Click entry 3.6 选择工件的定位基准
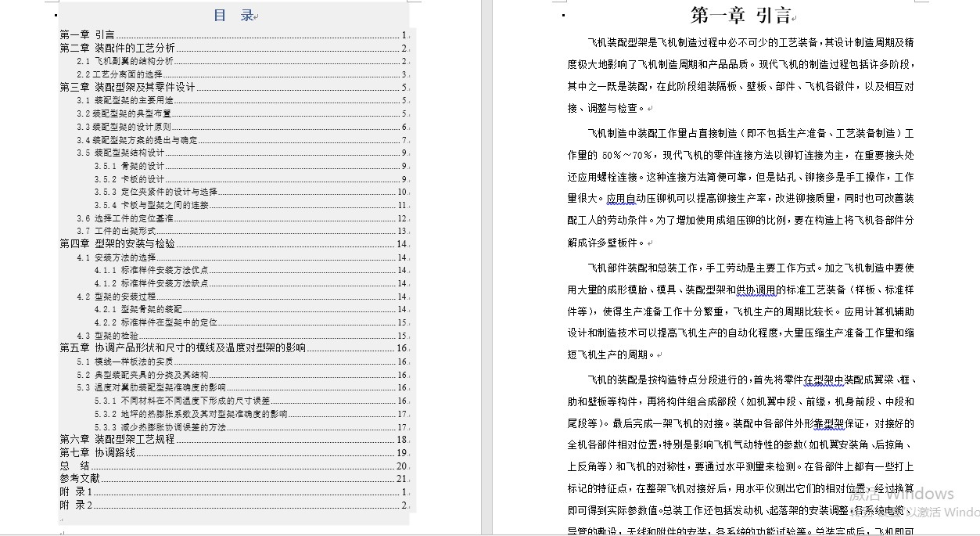Image resolution: width=980 pixels, height=536 pixels. (x=242, y=218)
